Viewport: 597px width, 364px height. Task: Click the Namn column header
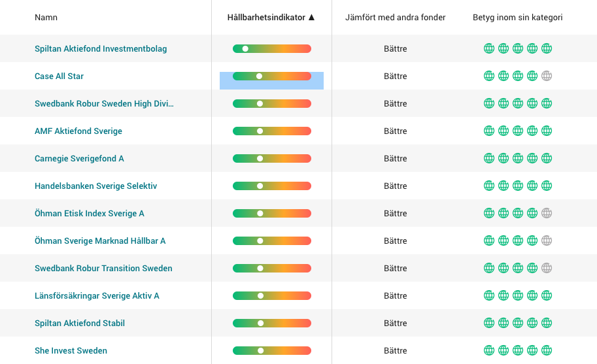click(46, 18)
